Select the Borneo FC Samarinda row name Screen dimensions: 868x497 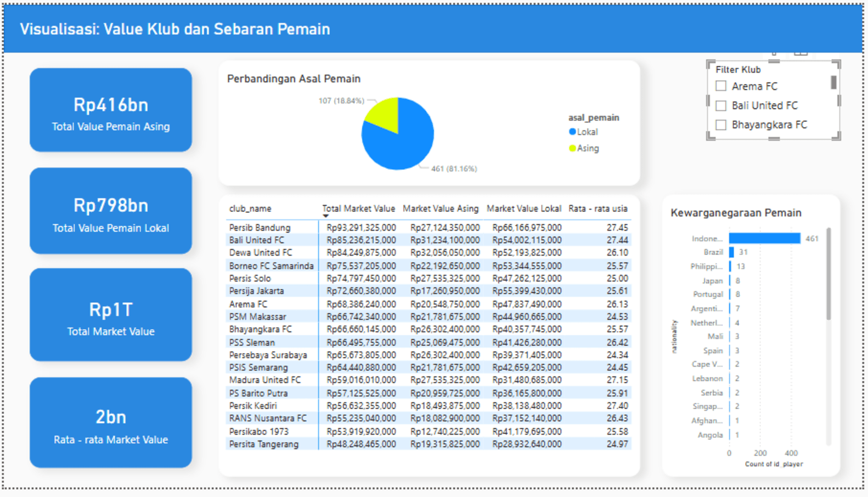tap(271, 266)
